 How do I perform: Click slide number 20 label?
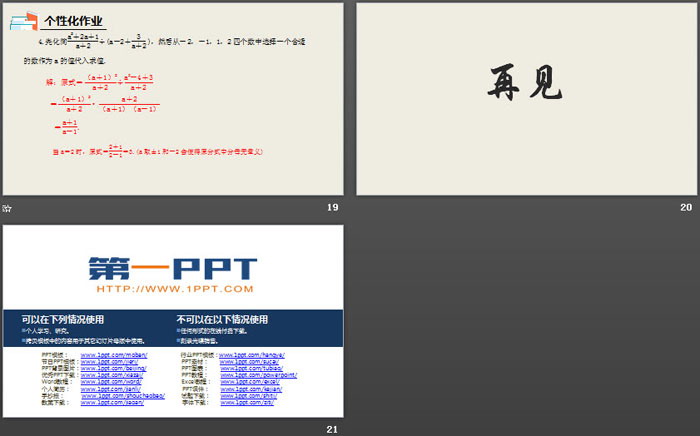pyautogui.click(x=685, y=207)
